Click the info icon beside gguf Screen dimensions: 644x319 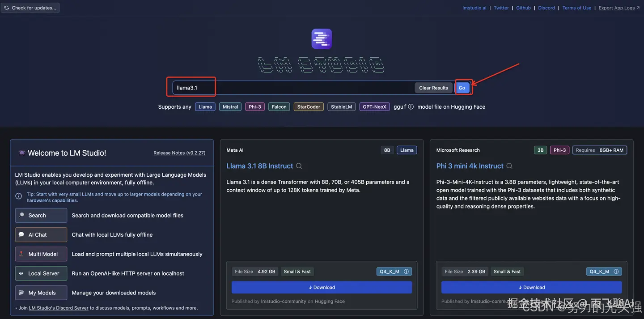click(411, 107)
